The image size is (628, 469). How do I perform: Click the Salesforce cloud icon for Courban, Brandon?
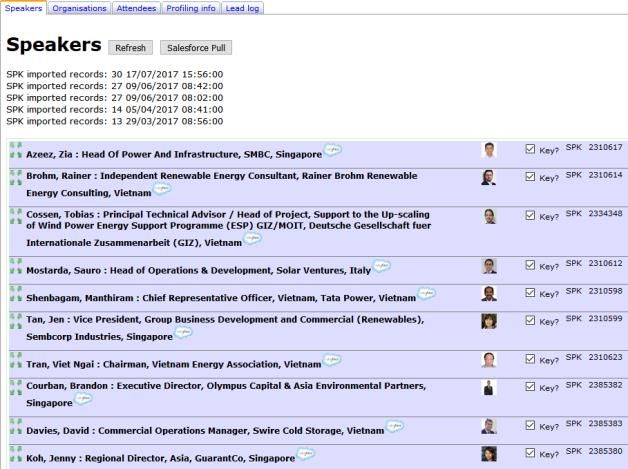pyautogui.click(x=83, y=399)
